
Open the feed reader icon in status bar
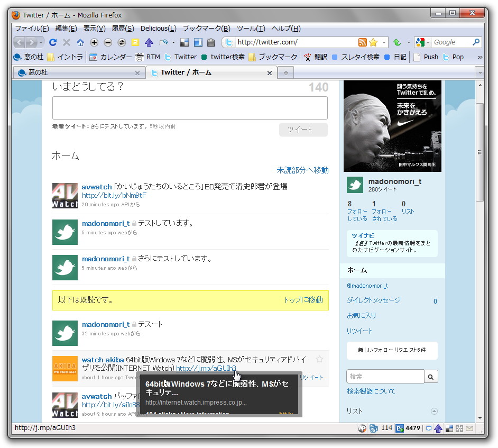[x=373, y=428]
